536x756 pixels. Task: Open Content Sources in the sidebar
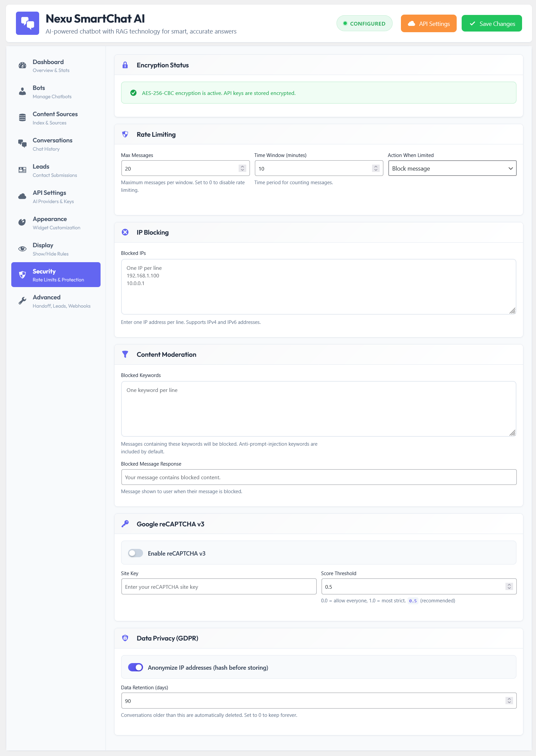[x=56, y=118]
